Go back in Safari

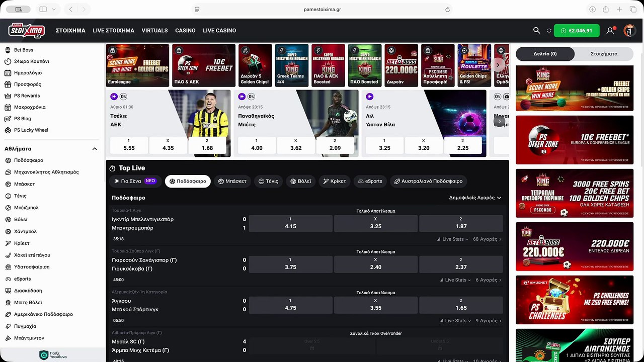point(70,9)
